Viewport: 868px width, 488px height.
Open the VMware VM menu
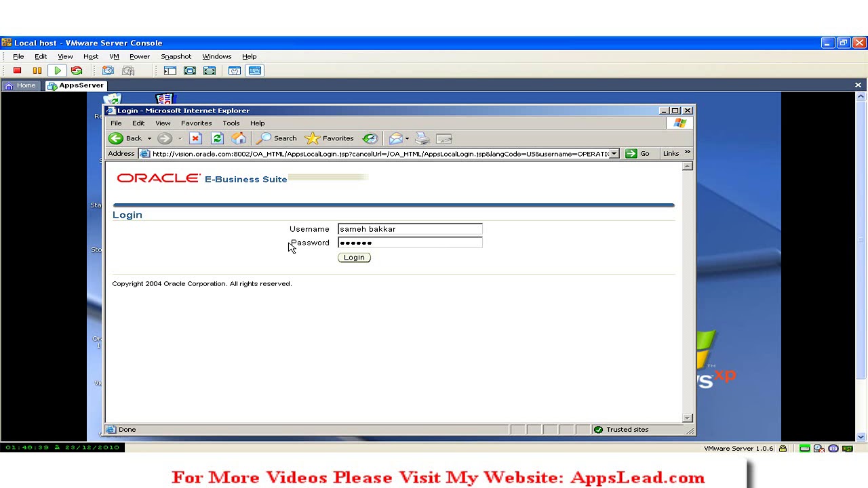114,56
